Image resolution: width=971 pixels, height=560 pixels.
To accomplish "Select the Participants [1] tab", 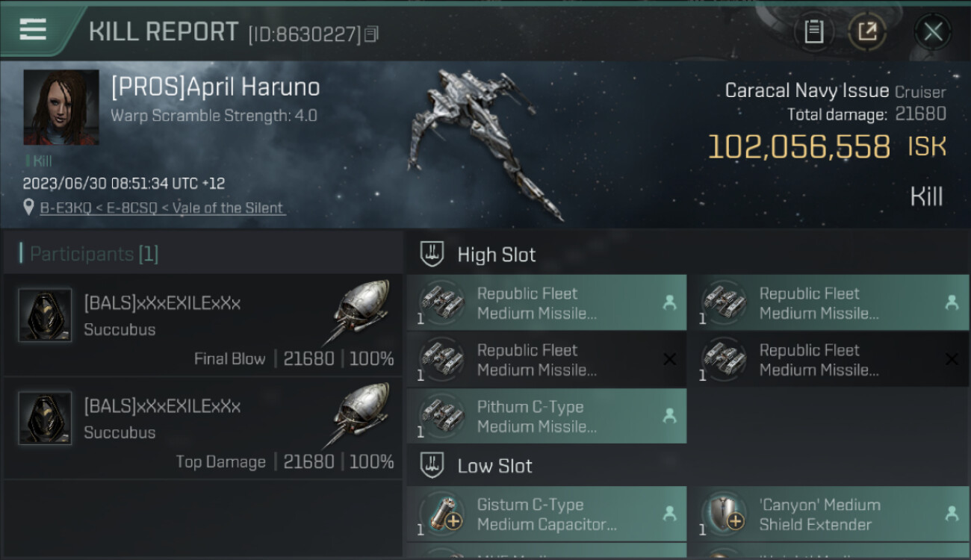I will (x=93, y=254).
